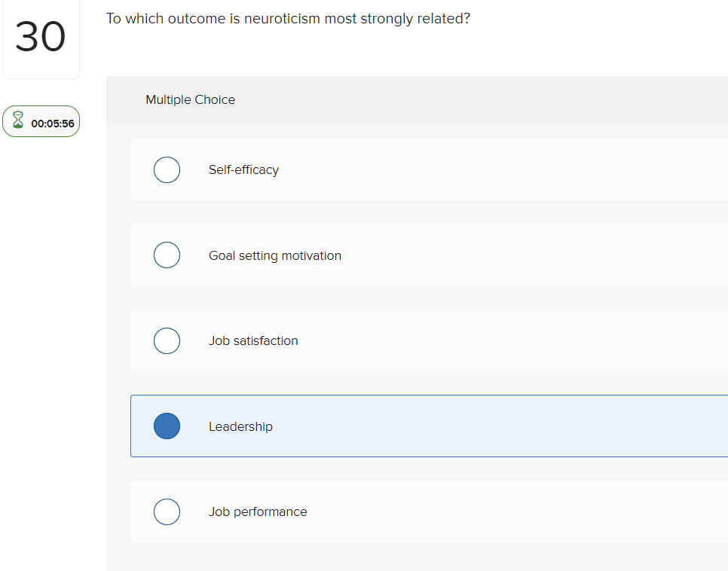
Task: Click the Self-efficacy option label text
Action: [x=243, y=169]
